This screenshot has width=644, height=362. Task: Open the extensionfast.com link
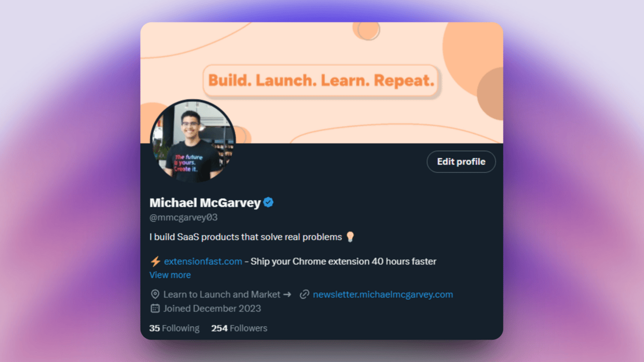point(203,261)
